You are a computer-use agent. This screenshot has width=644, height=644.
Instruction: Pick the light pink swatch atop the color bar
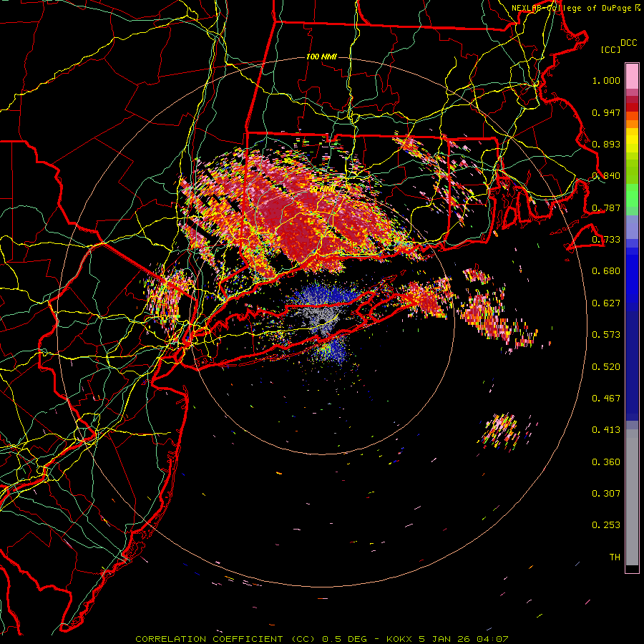click(x=632, y=76)
